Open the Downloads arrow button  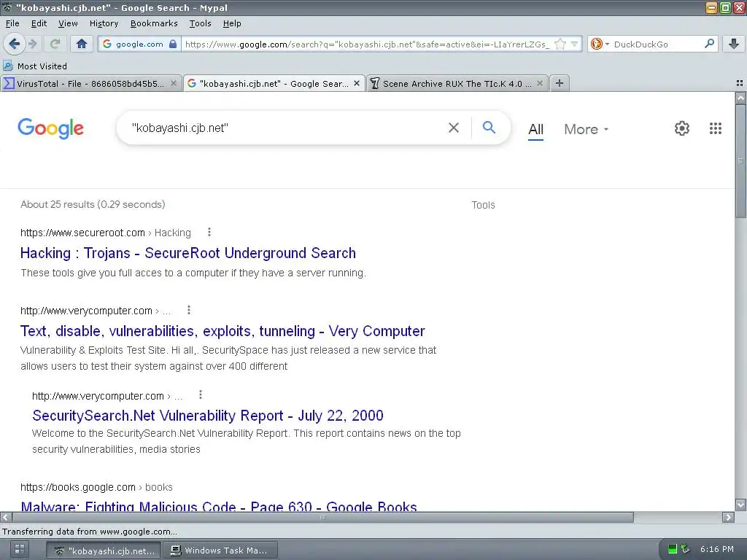pyautogui.click(x=734, y=44)
